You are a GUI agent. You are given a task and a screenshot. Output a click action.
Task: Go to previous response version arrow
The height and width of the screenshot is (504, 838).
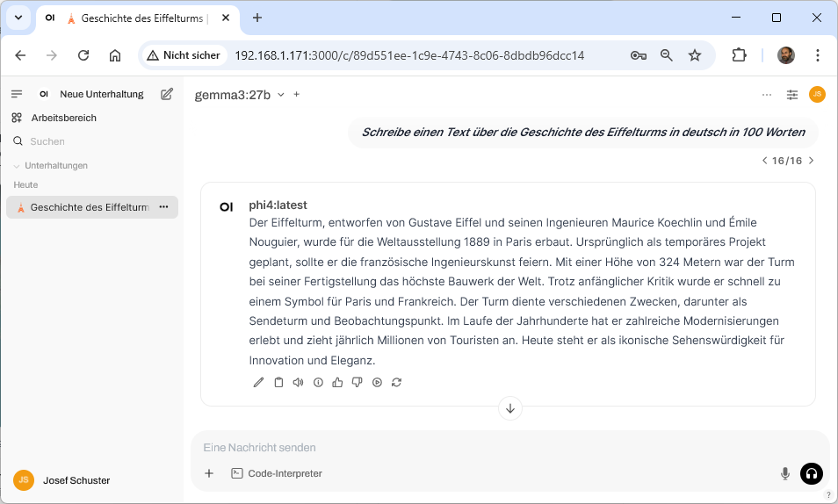(764, 161)
